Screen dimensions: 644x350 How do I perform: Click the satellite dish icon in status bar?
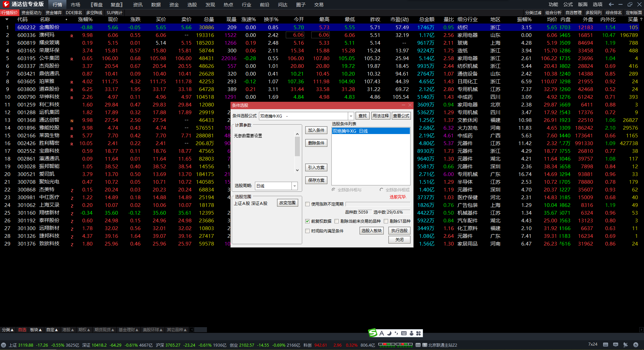pos(626,345)
